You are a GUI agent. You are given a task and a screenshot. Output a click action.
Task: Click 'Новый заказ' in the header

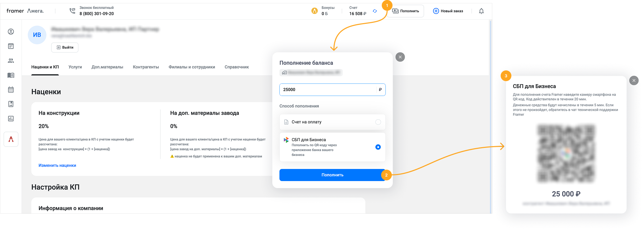[x=448, y=11]
